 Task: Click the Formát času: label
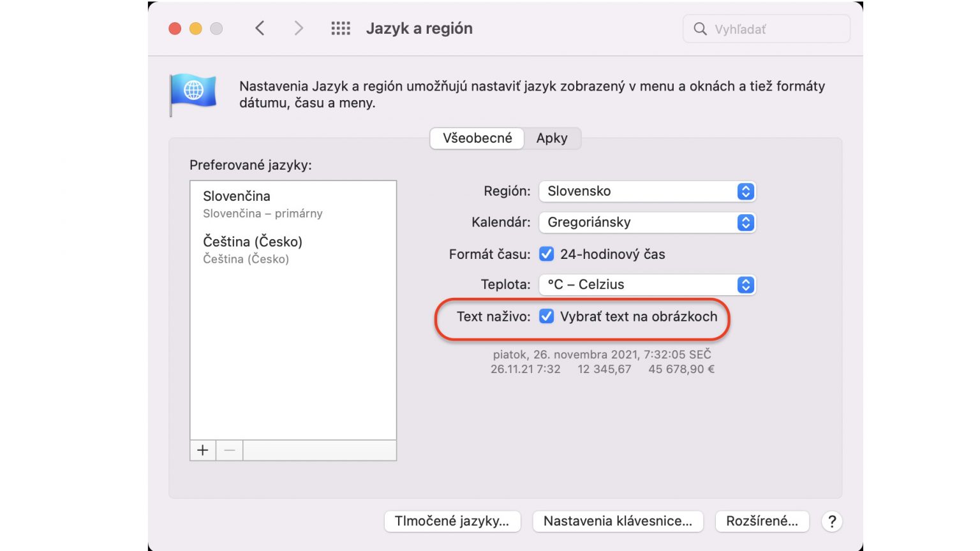489,254
